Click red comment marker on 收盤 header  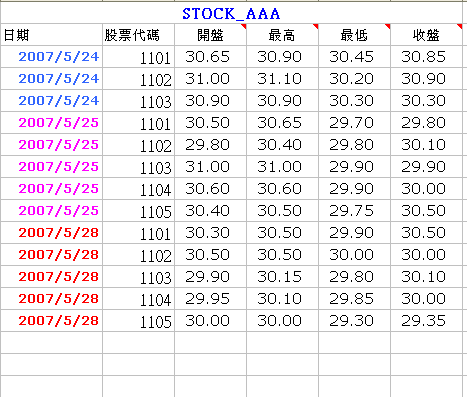pyautogui.click(x=460, y=26)
